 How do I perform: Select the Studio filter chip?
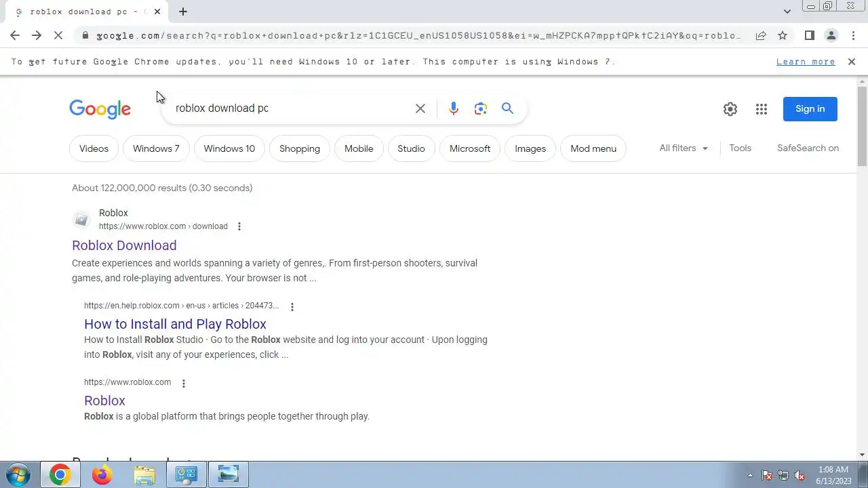pyautogui.click(x=411, y=148)
